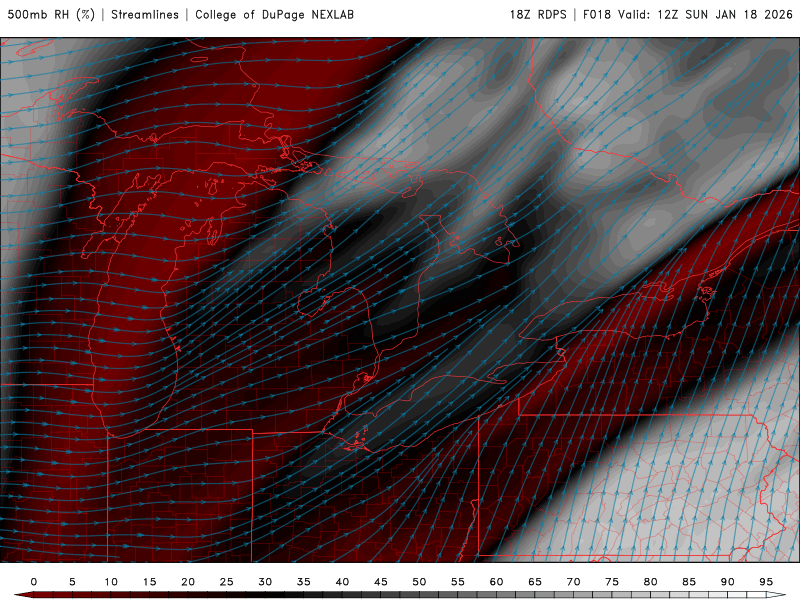800x600 pixels.
Task: Click the '65' value on the color scale
Action: [535, 582]
